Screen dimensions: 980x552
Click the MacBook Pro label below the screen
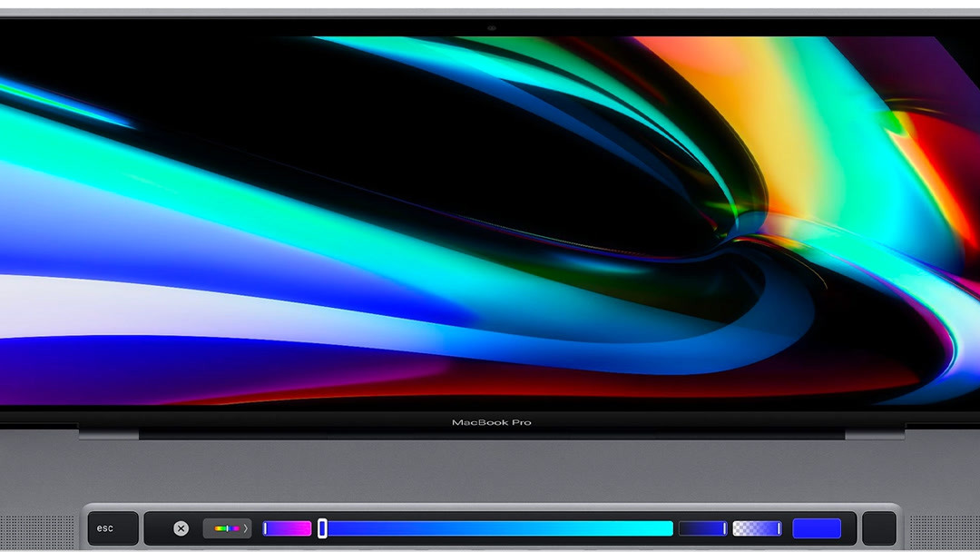[490, 422]
